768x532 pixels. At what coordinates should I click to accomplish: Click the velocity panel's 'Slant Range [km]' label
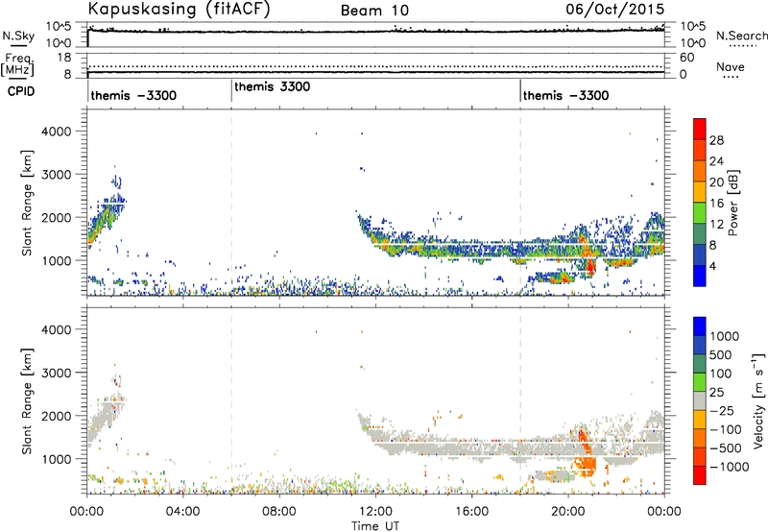pos(27,401)
